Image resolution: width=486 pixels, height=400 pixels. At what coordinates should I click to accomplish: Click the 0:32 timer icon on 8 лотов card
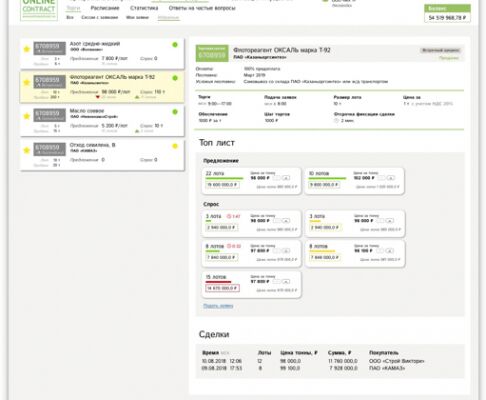[229, 246]
